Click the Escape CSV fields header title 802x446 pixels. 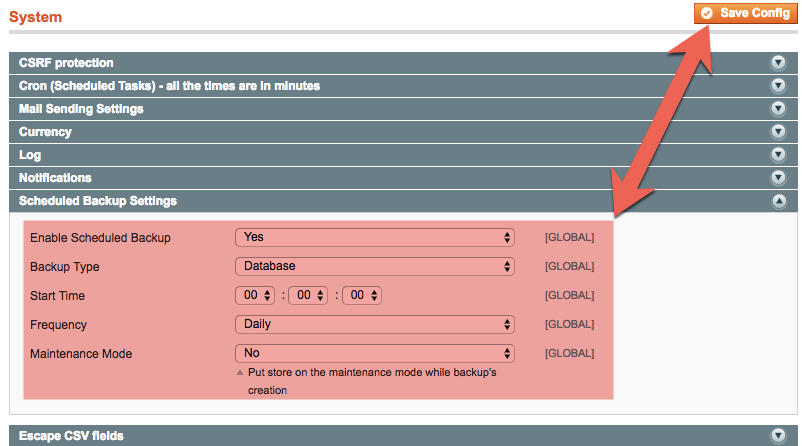70,436
